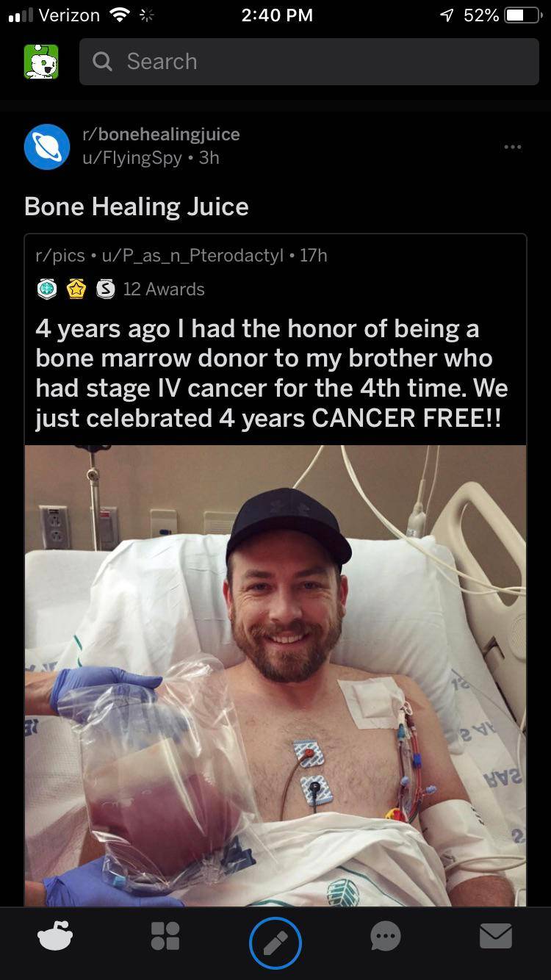Image resolution: width=551 pixels, height=980 pixels.
Task: Create a new post with pencil button
Action: (275, 943)
